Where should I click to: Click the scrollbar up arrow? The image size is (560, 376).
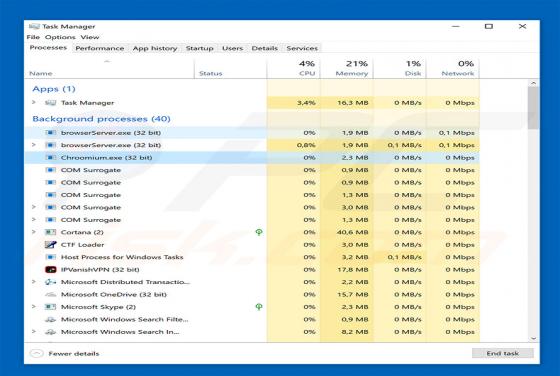[534, 83]
